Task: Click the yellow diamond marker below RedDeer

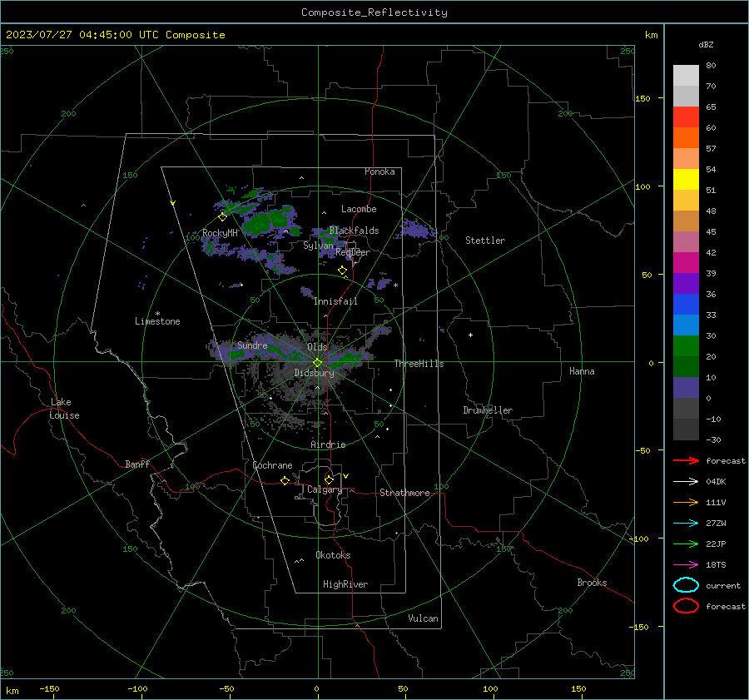Action: pos(343,271)
